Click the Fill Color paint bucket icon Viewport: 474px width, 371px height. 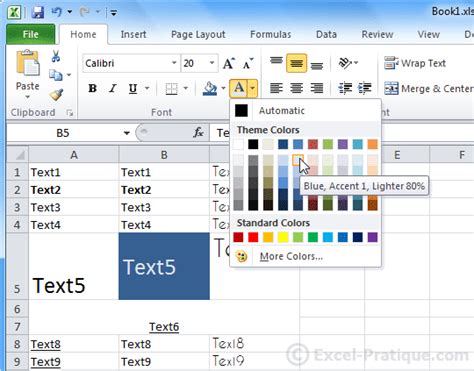point(210,89)
